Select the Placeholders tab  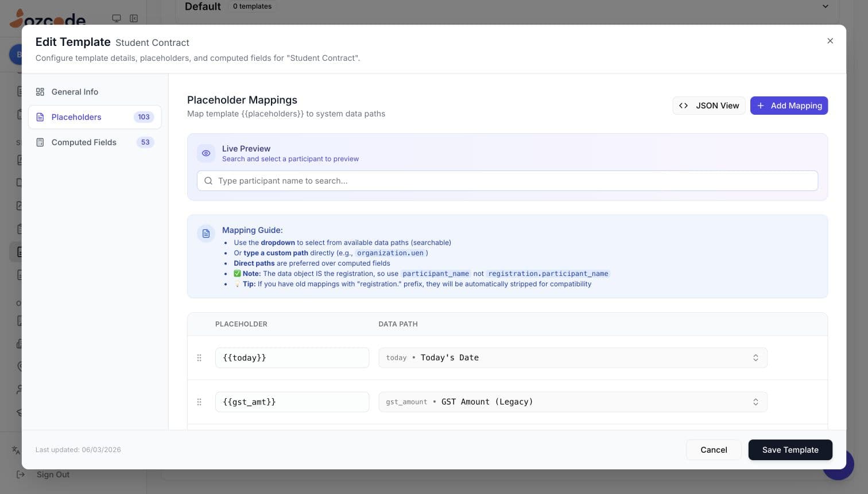[x=95, y=117]
